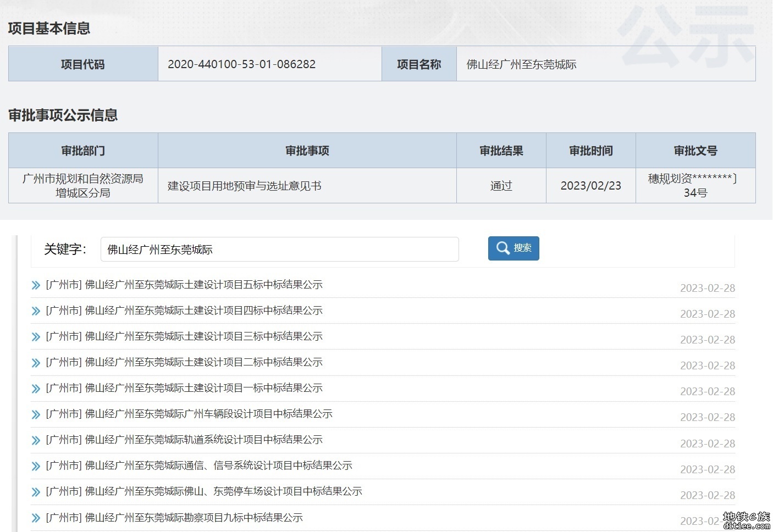773x532 pixels.
Task: Open 佛山、东莞停车场设计项目中标结果公示 link
Action: (204, 491)
